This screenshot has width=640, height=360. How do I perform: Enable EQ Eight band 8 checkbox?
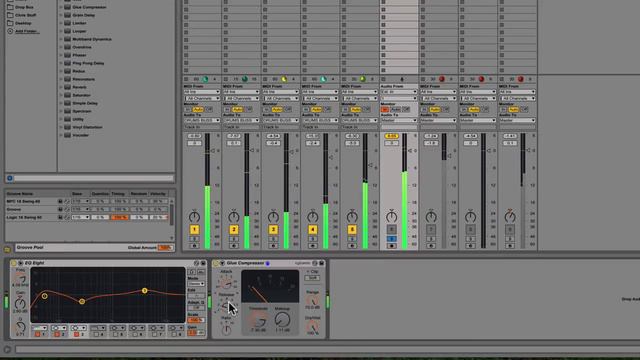(175, 334)
